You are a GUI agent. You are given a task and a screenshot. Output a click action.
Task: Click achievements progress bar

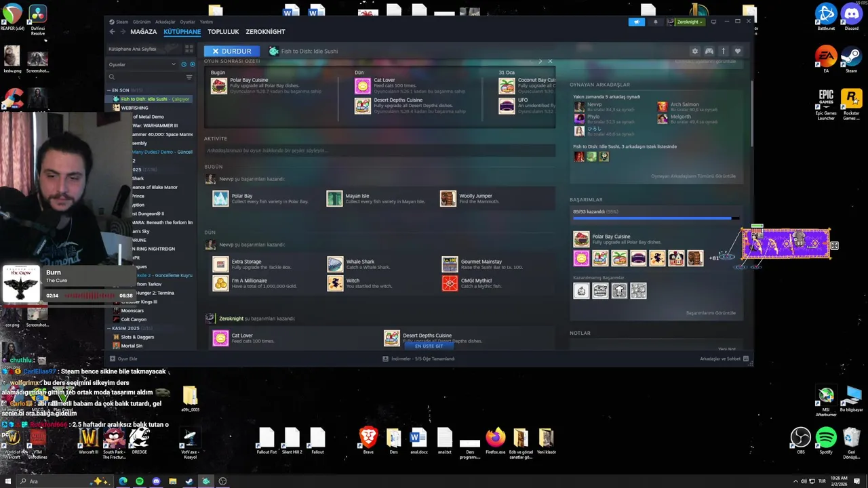pos(656,218)
